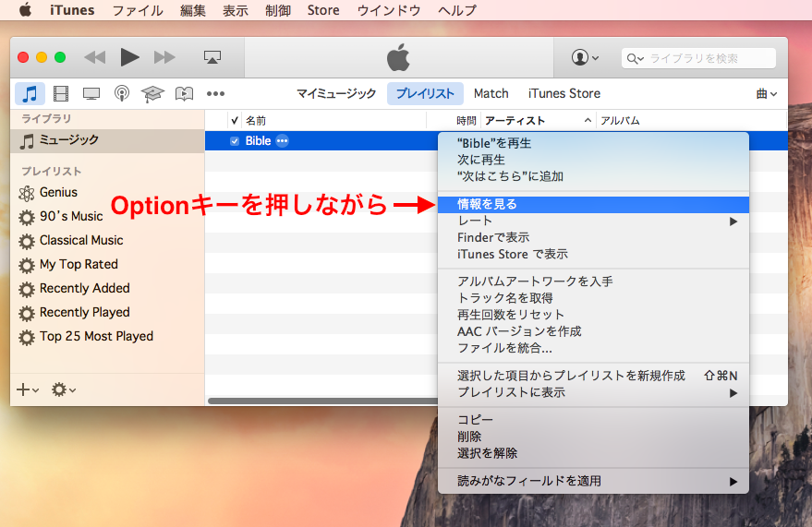812x527 pixels.
Task: Start playback with the Play button
Action: [129, 57]
